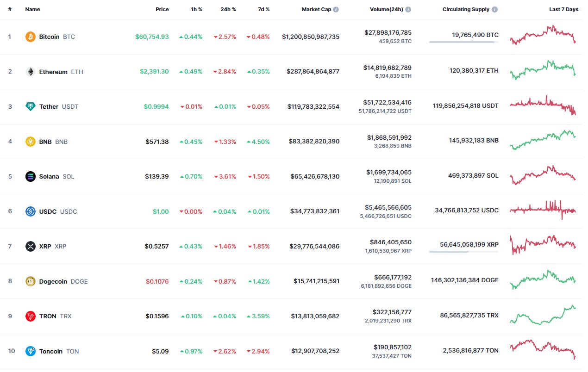Click the TRON logo icon

(x=30, y=316)
